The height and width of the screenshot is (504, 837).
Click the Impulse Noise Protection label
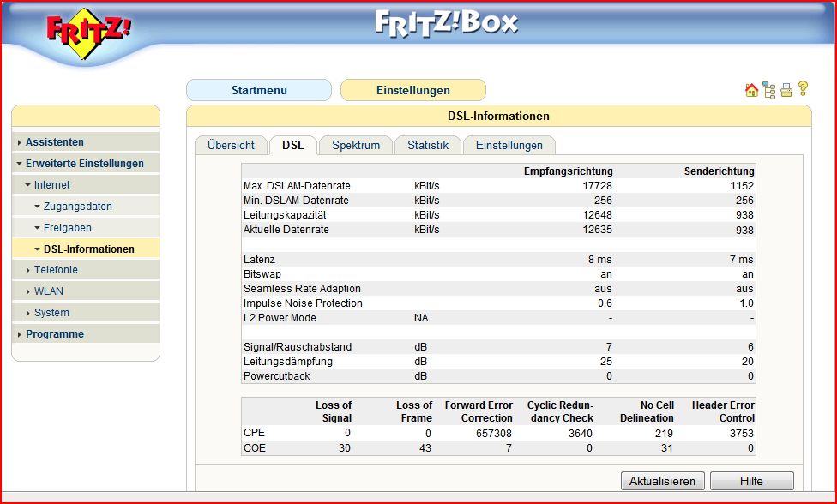303,303
